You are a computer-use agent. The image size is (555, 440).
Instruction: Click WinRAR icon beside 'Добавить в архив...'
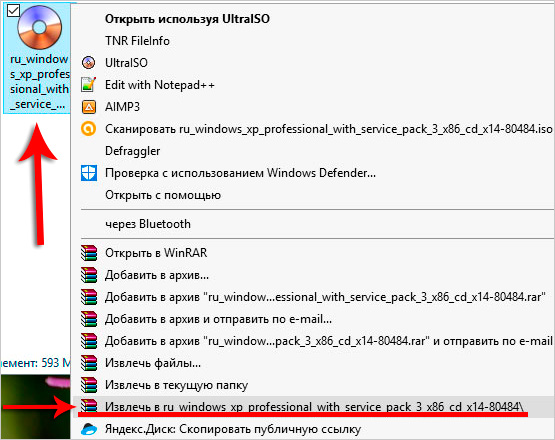[x=88, y=275]
